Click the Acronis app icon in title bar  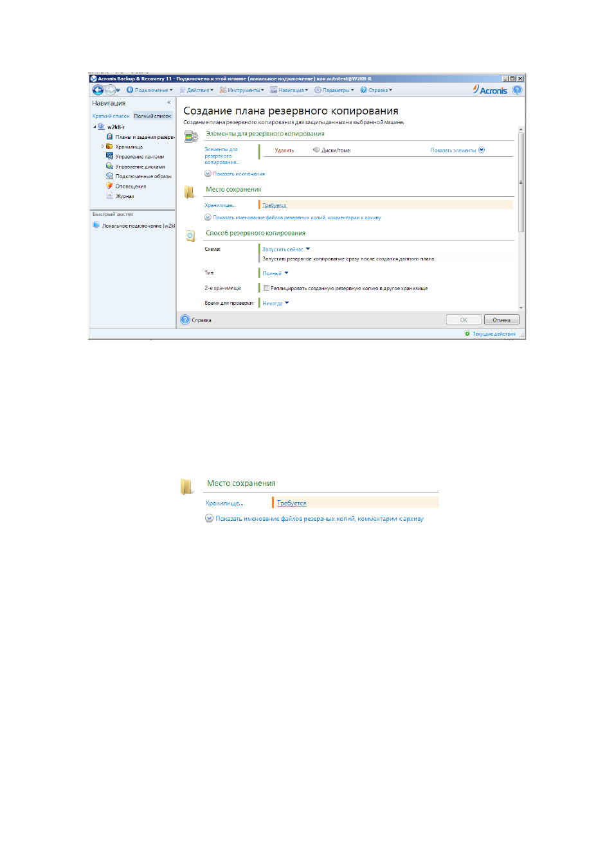tap(93, 78)
